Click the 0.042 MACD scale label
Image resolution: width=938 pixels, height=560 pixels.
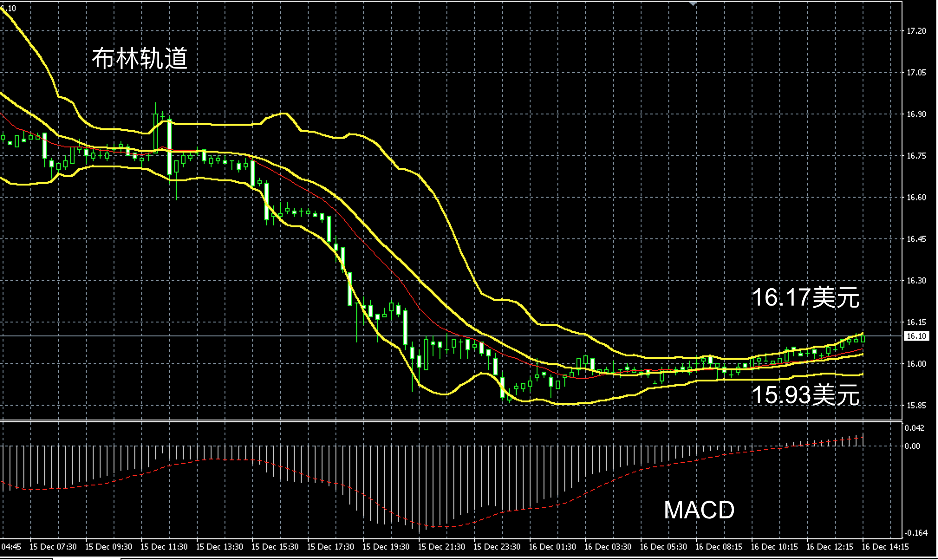pyautogui.click(x=914, y=428)
